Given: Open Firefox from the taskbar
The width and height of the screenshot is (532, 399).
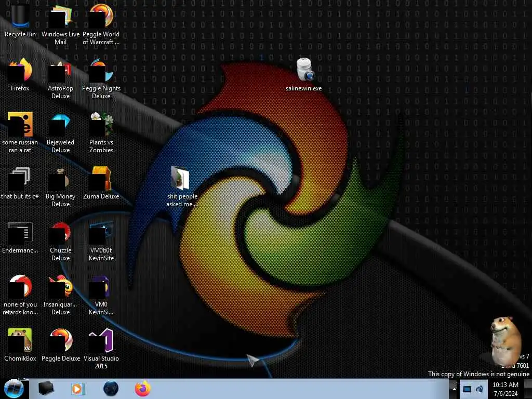Looking at the screenshot, I should [143, 389].
